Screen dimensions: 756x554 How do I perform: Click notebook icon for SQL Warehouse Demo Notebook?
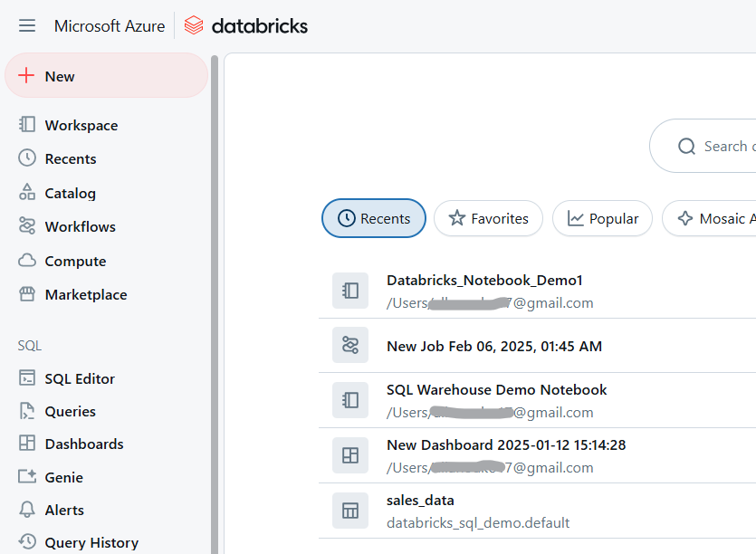coord(350,400)
